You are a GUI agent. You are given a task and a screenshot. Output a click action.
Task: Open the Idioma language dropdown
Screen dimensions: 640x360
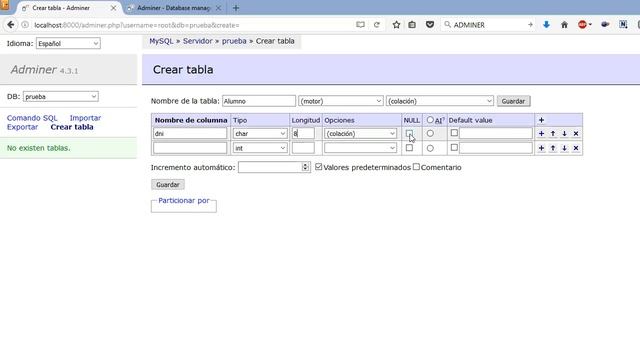68,43
